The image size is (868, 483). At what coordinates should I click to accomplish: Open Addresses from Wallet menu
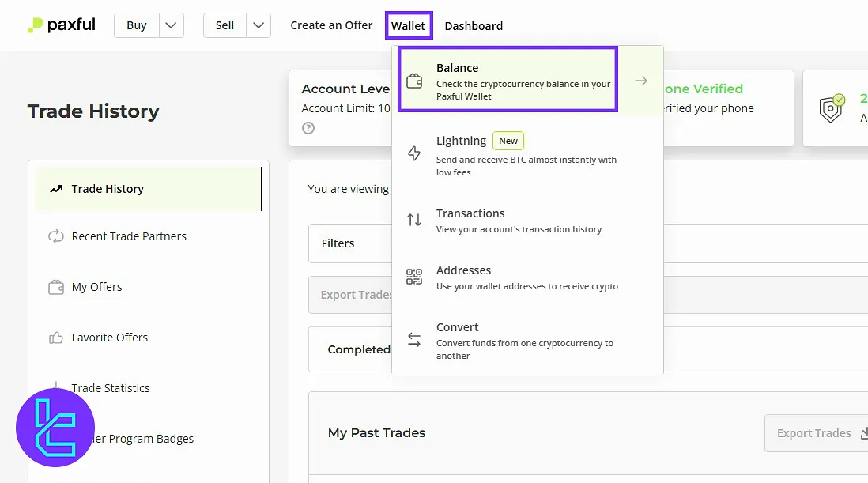(527, 277)
